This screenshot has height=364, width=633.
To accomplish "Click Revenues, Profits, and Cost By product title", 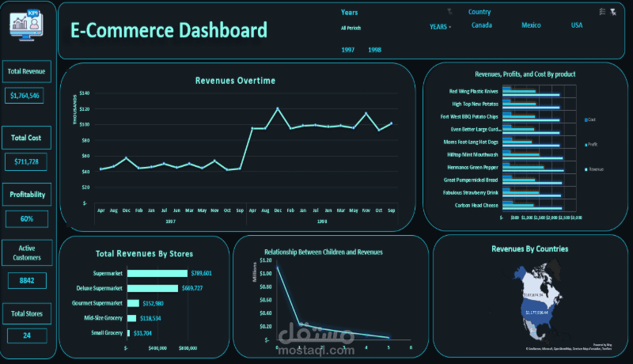I will (525, 74).
